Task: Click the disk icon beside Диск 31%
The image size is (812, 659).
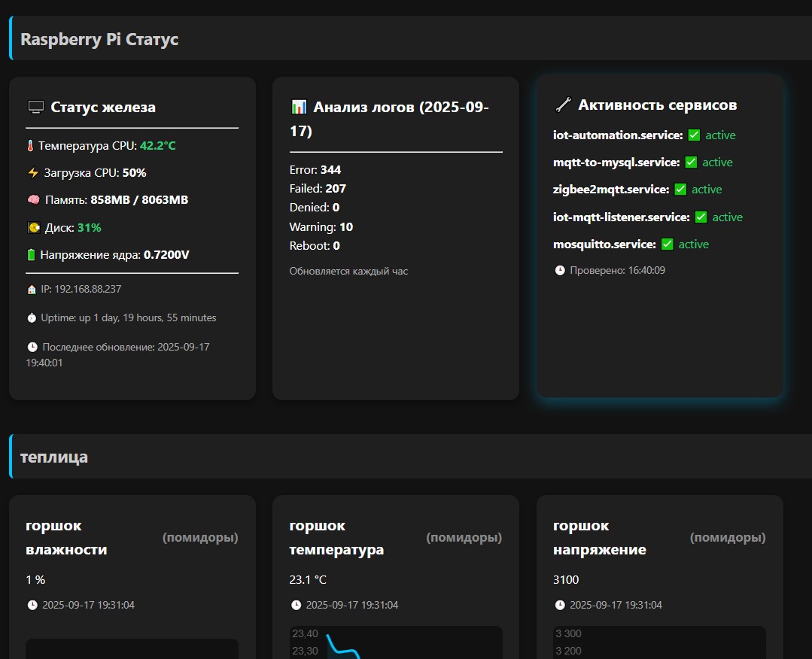Action: tap(34, 228)
